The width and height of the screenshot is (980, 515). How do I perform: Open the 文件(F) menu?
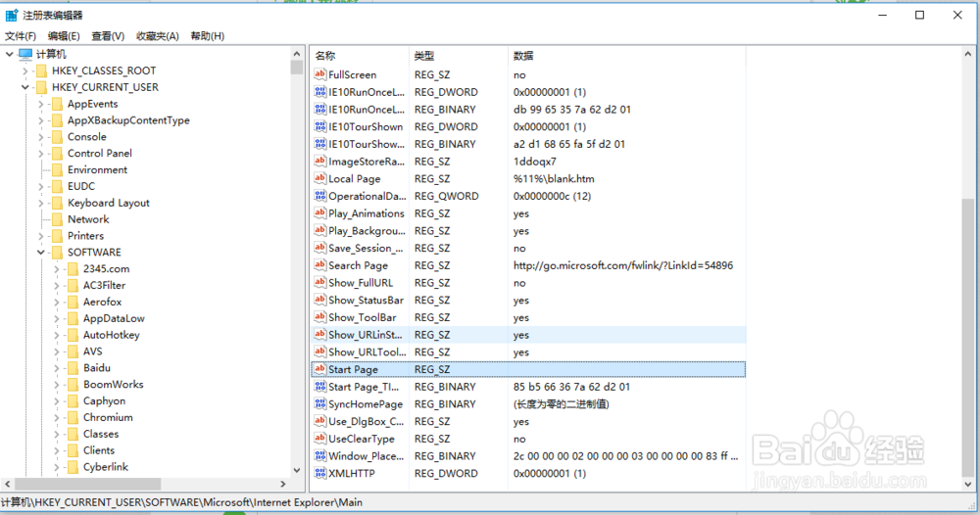pyautogui.click(x=21, y=36)
